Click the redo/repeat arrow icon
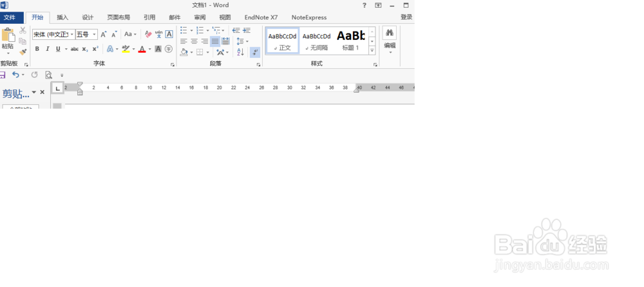The height and width of the screenshot is (287, 644). 35,75
